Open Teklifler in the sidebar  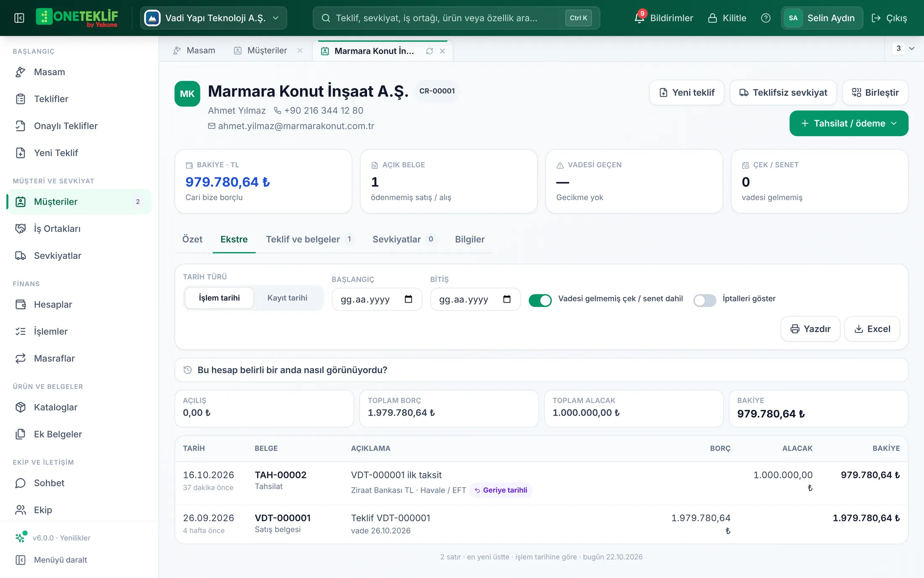click(x=79, y=99)
